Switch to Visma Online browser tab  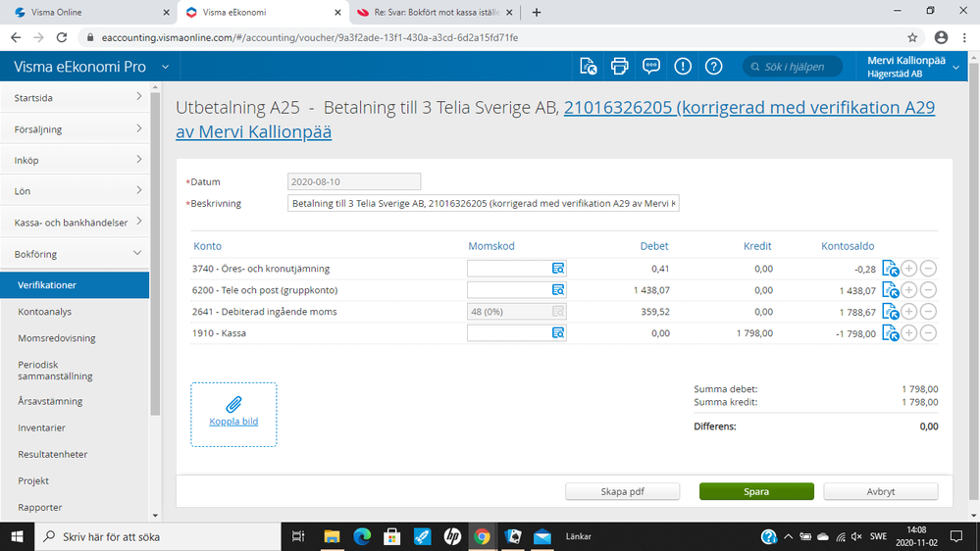coord(87,12)
